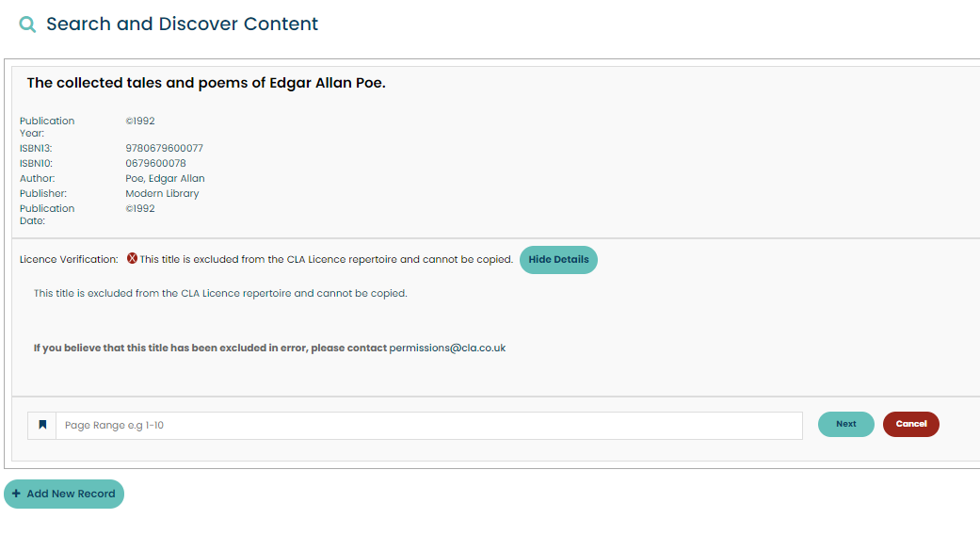This screenshot has height=535, width=980.
Task: Click the search magnifier icon
Action: (x=28, y=25)
